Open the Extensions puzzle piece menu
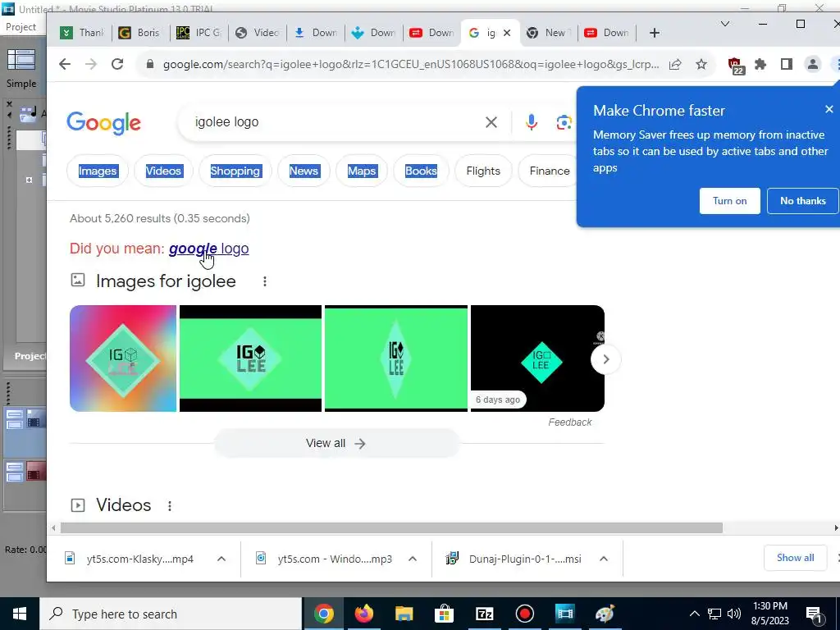This screenshot has height=630, width=840. point(760,64)
